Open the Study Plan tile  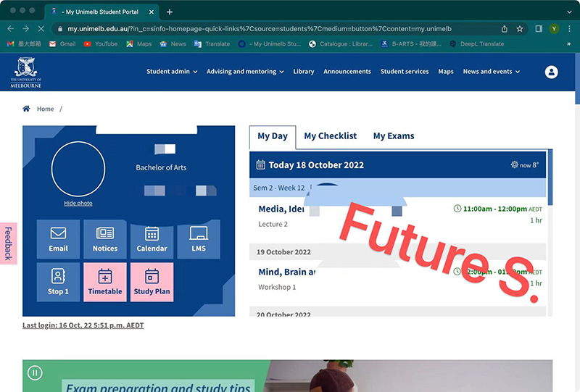[152, 282]
